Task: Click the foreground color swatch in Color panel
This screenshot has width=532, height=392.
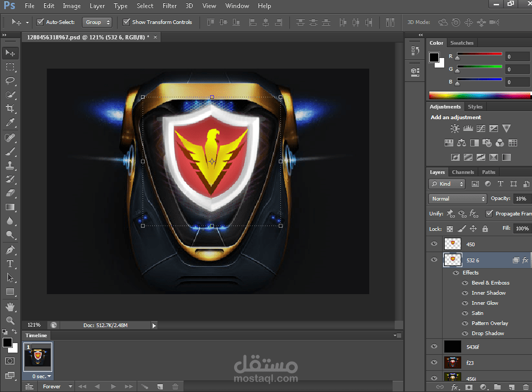Action: point(434,57)
